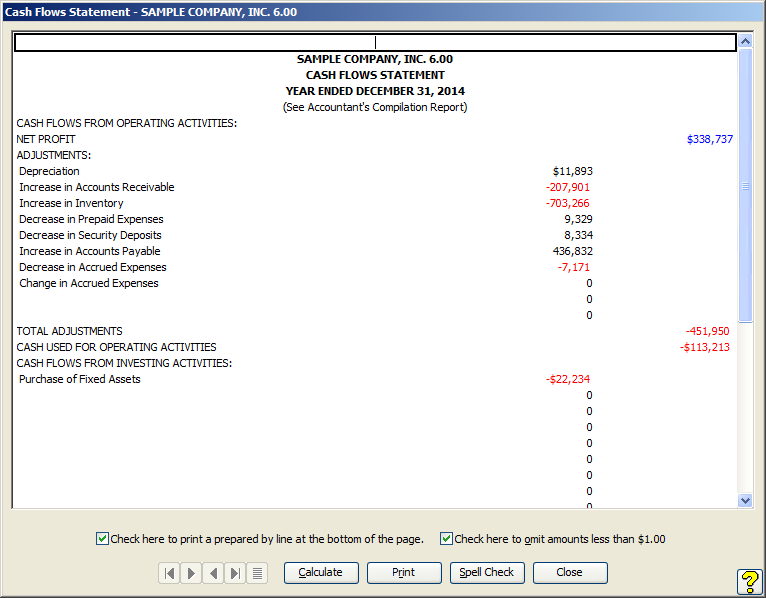Image resolution: width=766 pixels, height=598 pixels.
Task: Click the empty text field at top
Action: tap(375, 43)
